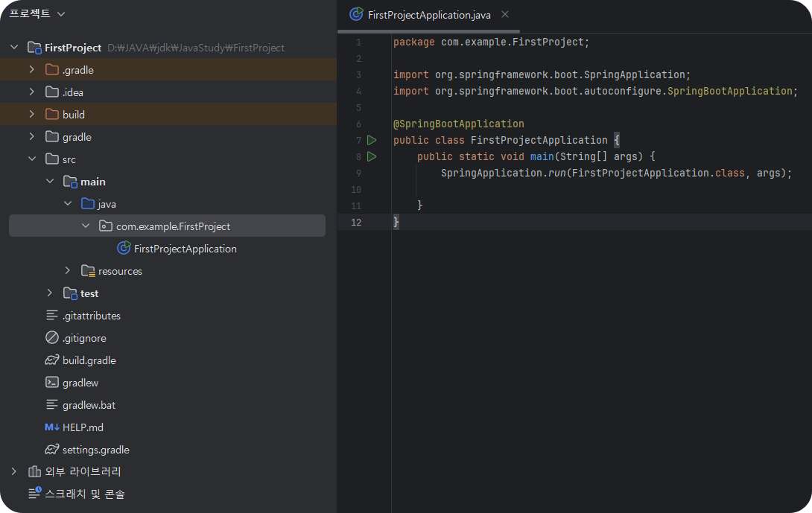Click the .idea folder icon
Viewport: 812px width, 513px height.
coord(52,92)
